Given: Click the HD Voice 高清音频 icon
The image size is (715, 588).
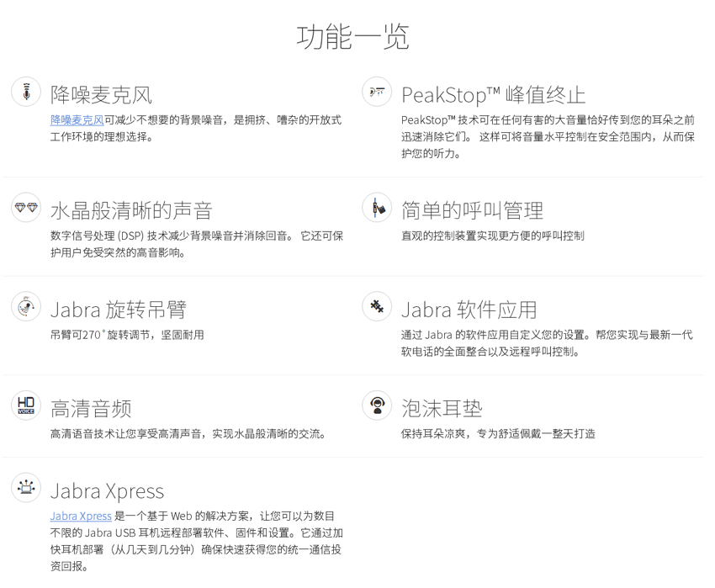Looking at the screenshot, I should point(26,405).
